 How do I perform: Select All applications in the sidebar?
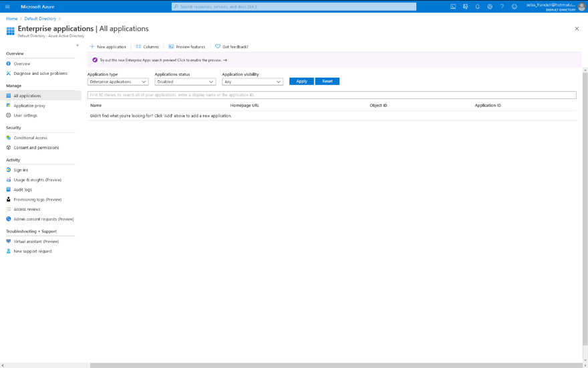(x=41, y=96)
